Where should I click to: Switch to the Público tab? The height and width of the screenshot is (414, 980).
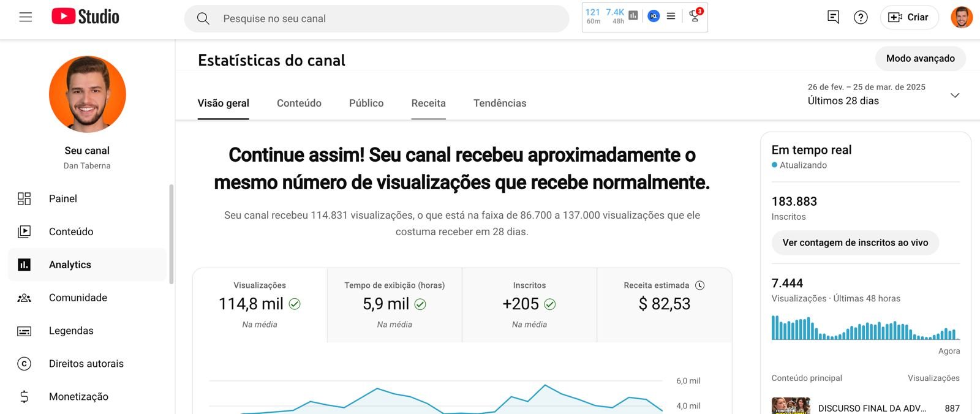click(x=366, y=103)
